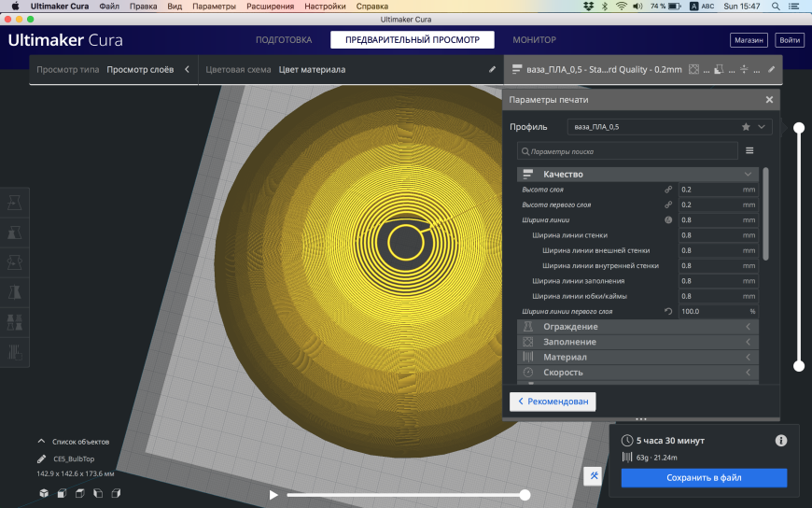Expand the Заполнение section
This screenshot has height=508, width=812.
tap(638, 342)
